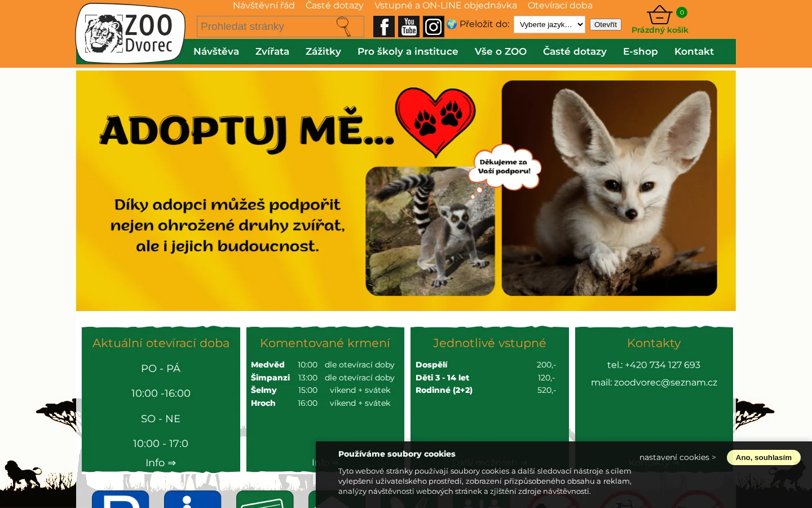Click the Kontakty card heading
This screenshot has height=508, width=812.
point(654,343)
